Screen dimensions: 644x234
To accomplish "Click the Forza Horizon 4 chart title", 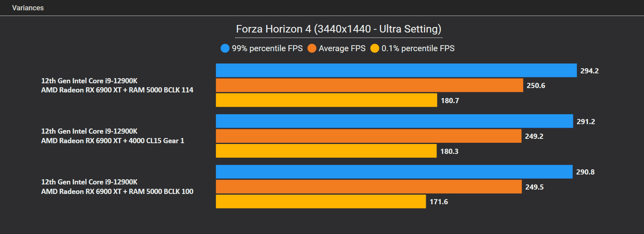I will click(x=338, y=29).
